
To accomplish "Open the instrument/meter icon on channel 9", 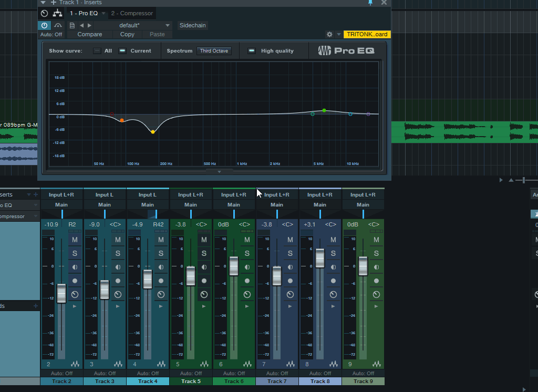I will click(377, 364).
